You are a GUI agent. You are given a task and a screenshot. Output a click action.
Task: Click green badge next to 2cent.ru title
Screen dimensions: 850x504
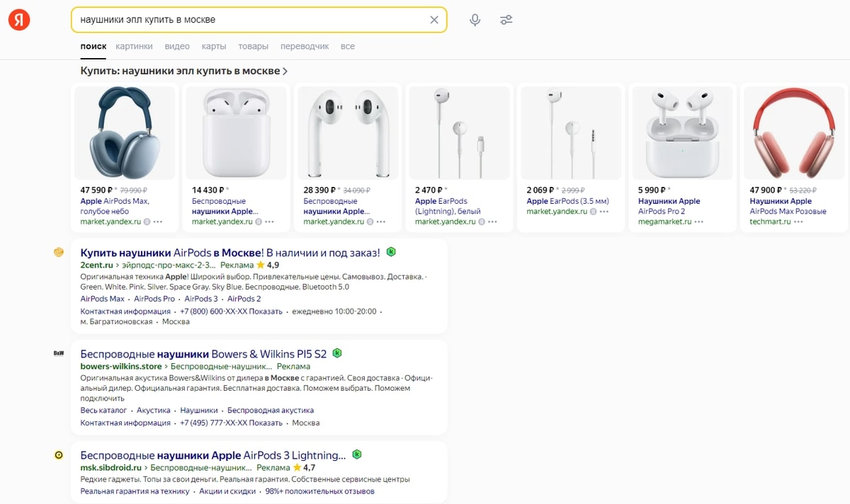391,252
